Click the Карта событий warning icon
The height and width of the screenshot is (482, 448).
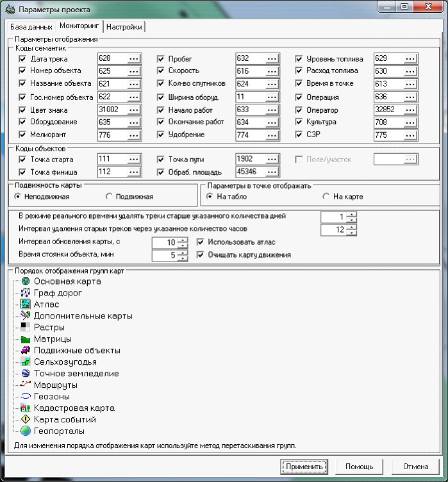(x=26, y=420)
